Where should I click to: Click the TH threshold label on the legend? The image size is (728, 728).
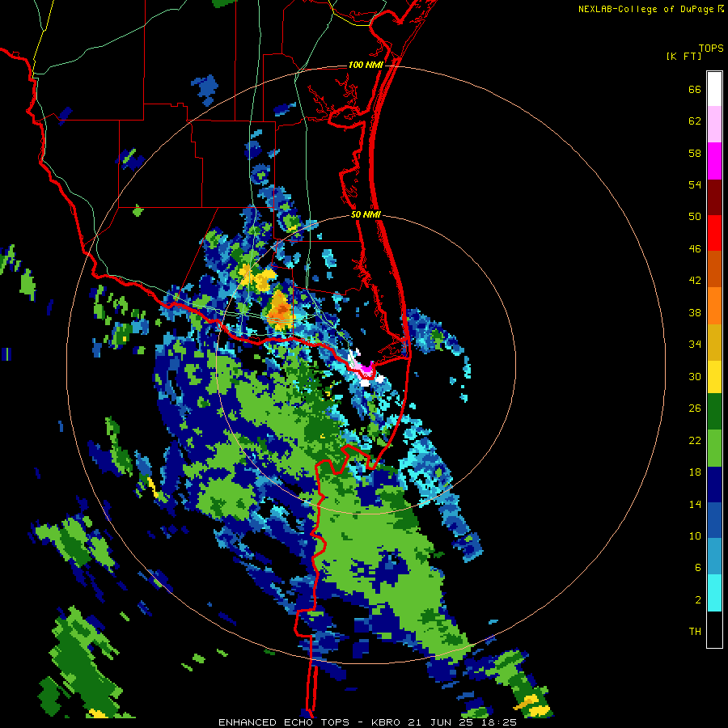695,632
